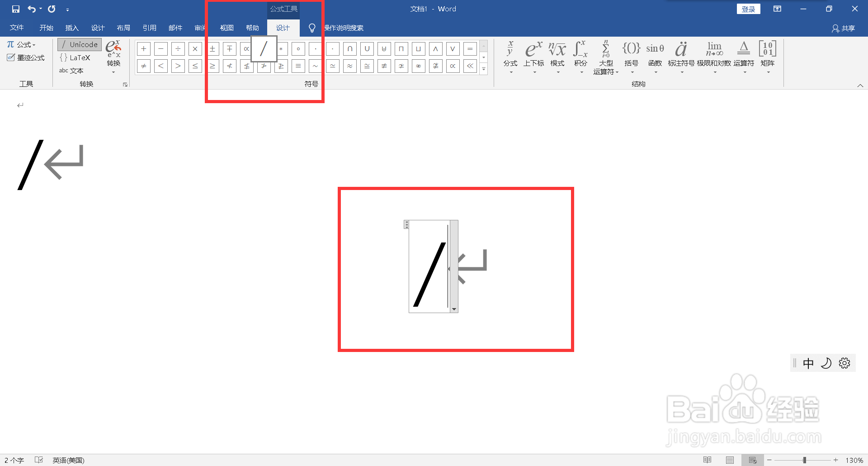
Task: Open the 函数 function structures menu
Action: [655, 58]
